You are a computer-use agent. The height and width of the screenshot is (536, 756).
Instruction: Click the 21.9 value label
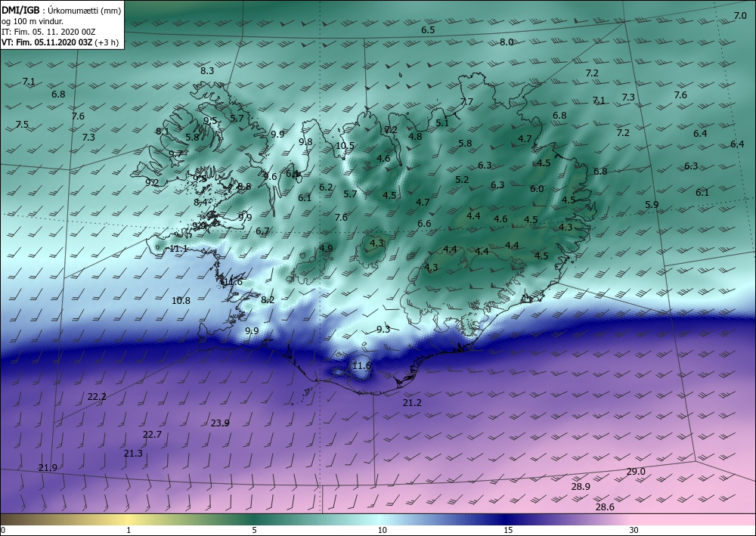point(48,467)
